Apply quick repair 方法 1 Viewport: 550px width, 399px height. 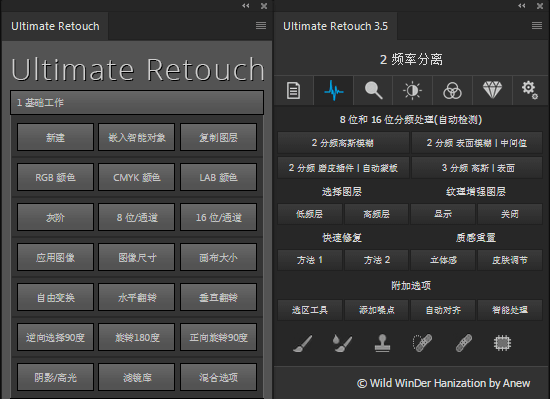tap(309, 260)
